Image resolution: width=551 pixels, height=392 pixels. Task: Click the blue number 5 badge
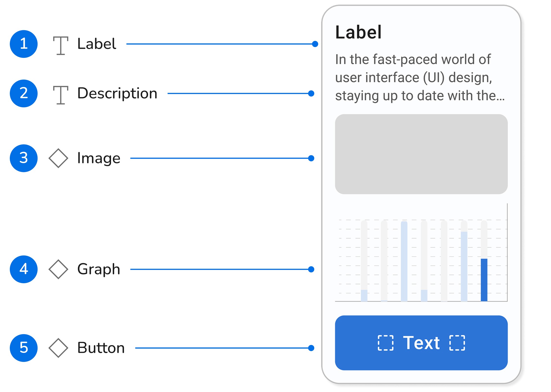tap(24, 348)
